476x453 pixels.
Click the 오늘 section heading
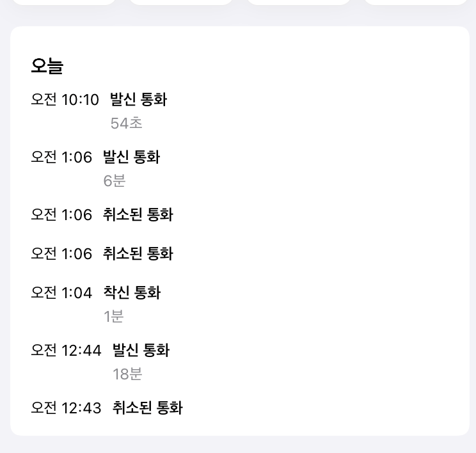coord(47,66)
